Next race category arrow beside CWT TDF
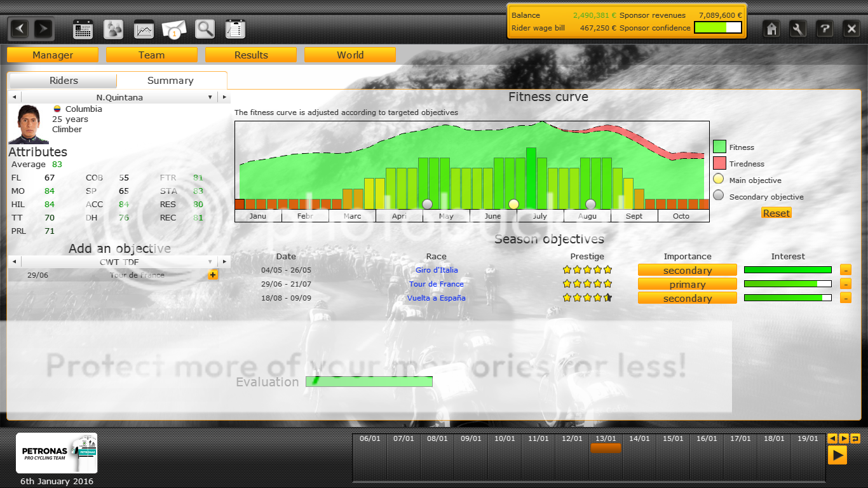 coord(224,262)
